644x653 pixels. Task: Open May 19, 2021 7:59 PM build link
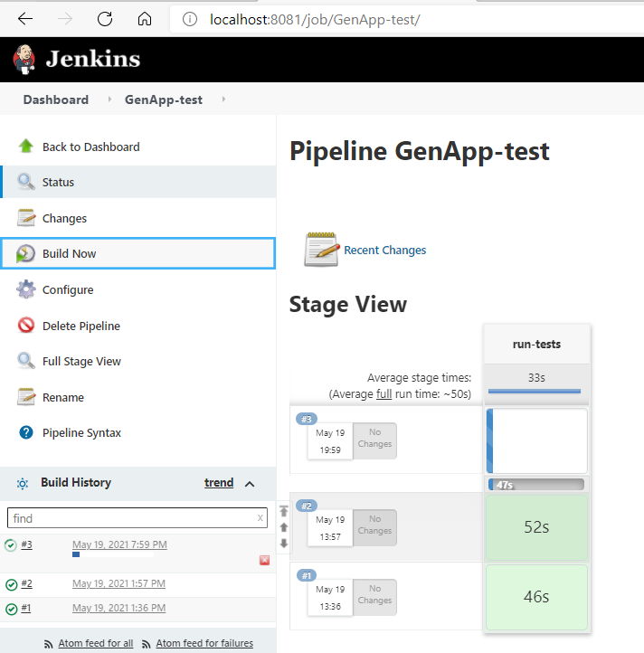pyautogui.click(x=119, y=544)
